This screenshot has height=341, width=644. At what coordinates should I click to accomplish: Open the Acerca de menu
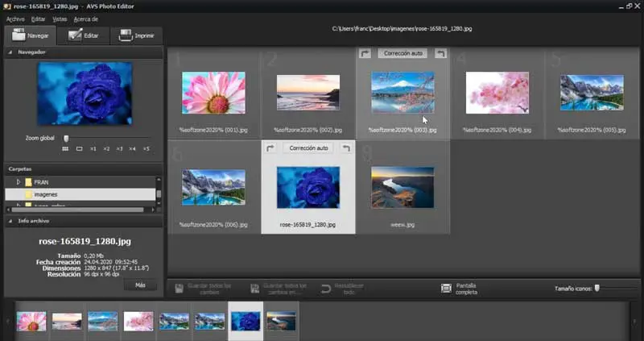pyautogui.click(x=86, y=19)
